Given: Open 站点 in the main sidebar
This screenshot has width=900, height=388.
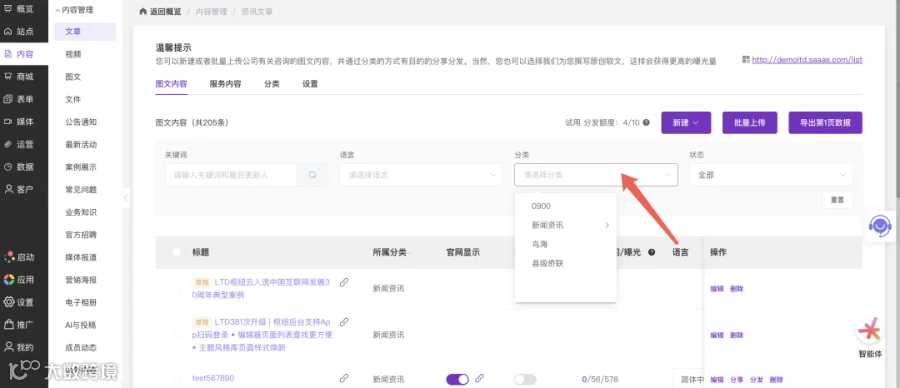Looking at the screenshot, I should coord(19,32).
